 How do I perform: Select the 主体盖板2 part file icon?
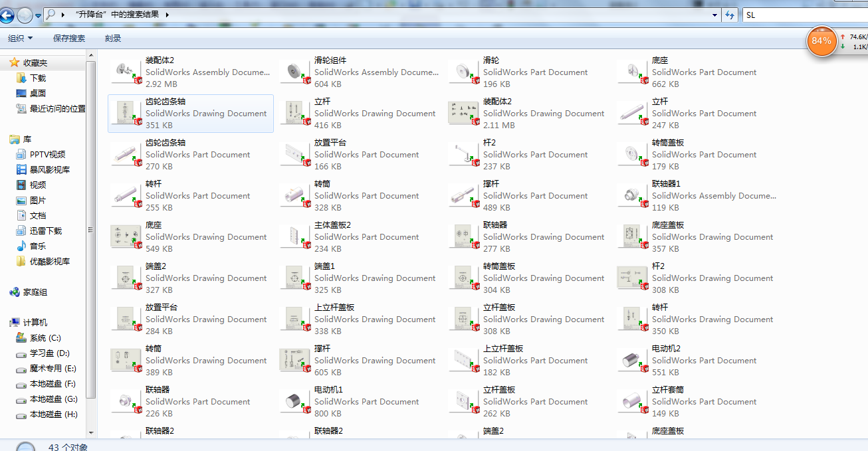click(x=295, y=236)
